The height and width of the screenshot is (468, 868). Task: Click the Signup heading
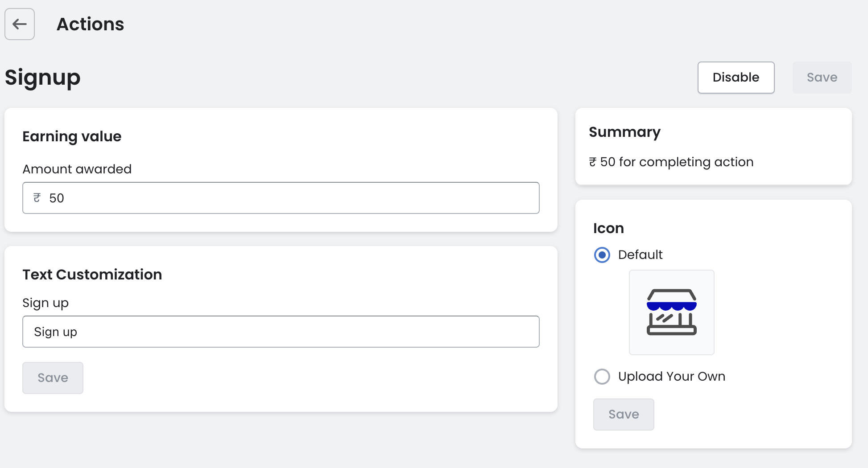coord(43,78)
